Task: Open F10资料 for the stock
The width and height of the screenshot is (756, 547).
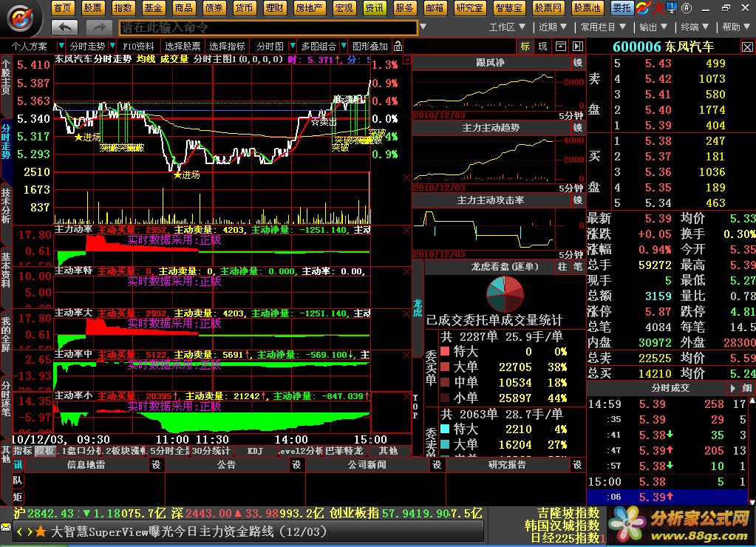Action: (x=138, y=47)
